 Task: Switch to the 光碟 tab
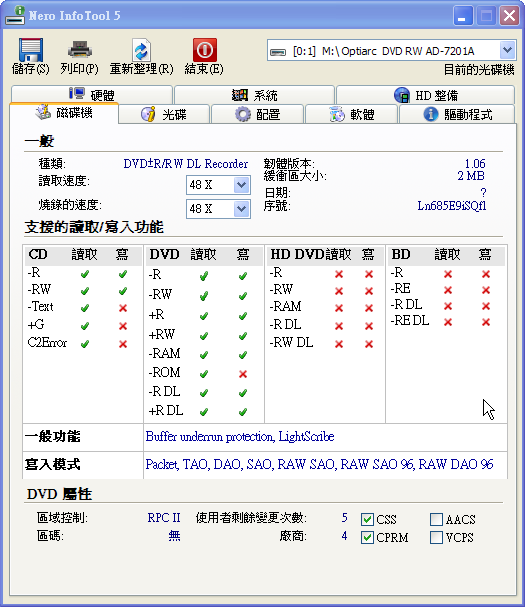[164, 114]
